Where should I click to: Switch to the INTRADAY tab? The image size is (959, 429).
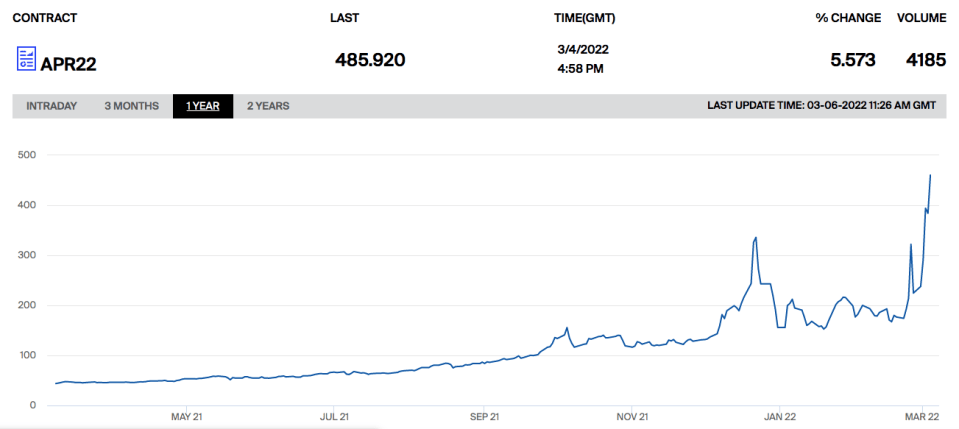(51, 106)
